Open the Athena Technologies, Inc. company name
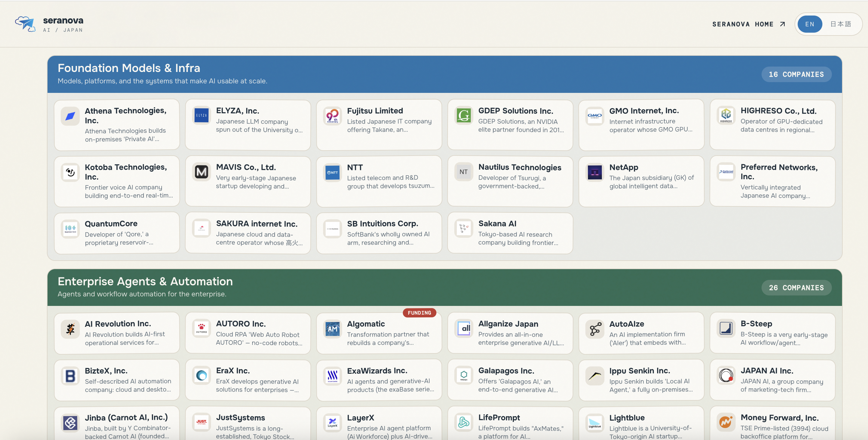868x440 pixels. [x=126, y=115]
